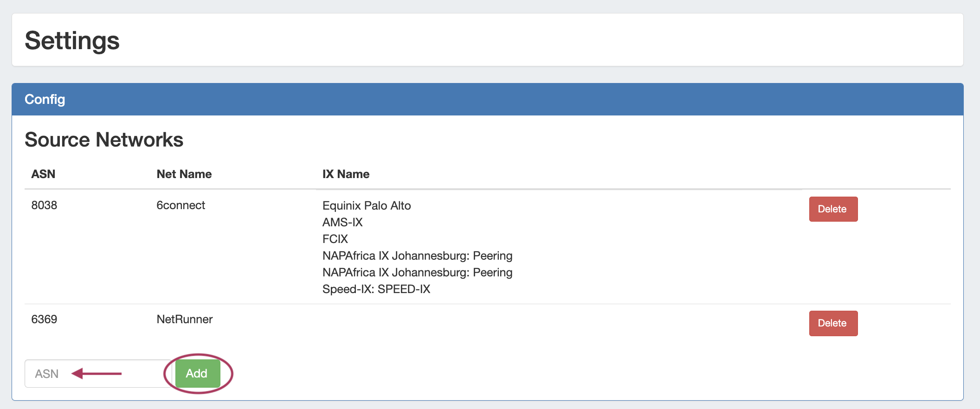Click the ASN column header
The width and height of the screenshot is (980, 409).
point(43,174)
